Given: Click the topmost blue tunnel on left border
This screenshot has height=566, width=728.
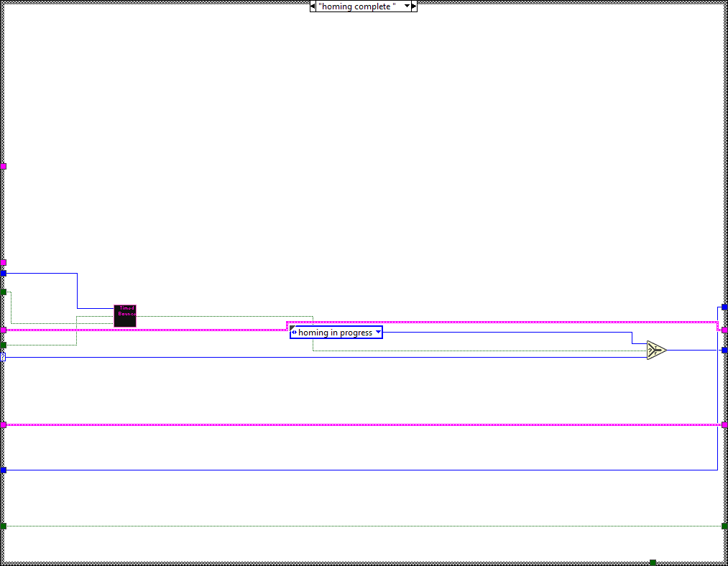Looking at the screenshot, I should click(x=4, y=273).
